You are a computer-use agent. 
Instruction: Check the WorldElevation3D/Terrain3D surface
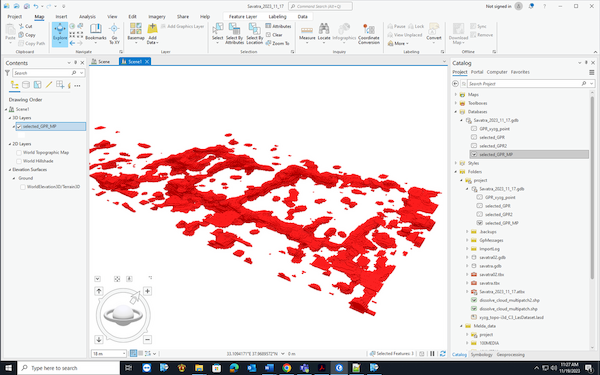(23, 187)
